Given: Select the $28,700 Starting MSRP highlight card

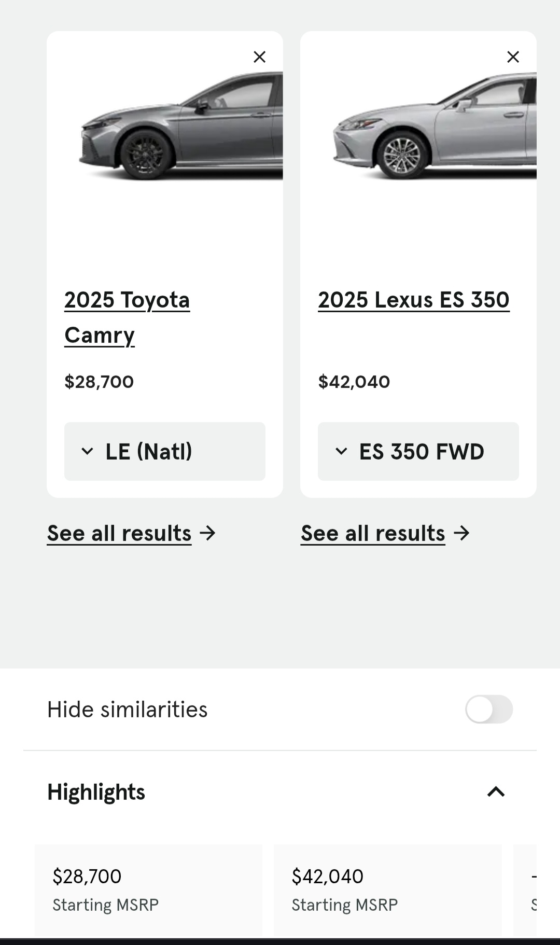Looking at the screenshot, I should [148, 891].
